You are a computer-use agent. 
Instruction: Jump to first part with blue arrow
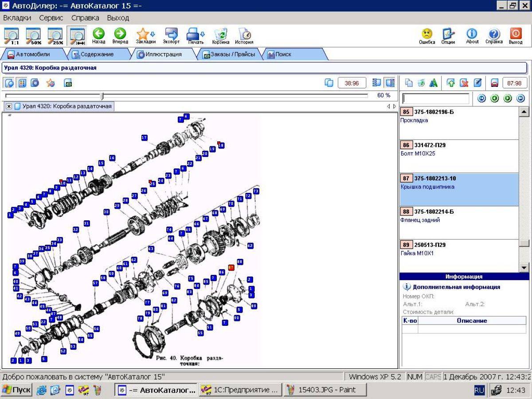(x=481, y=98)
